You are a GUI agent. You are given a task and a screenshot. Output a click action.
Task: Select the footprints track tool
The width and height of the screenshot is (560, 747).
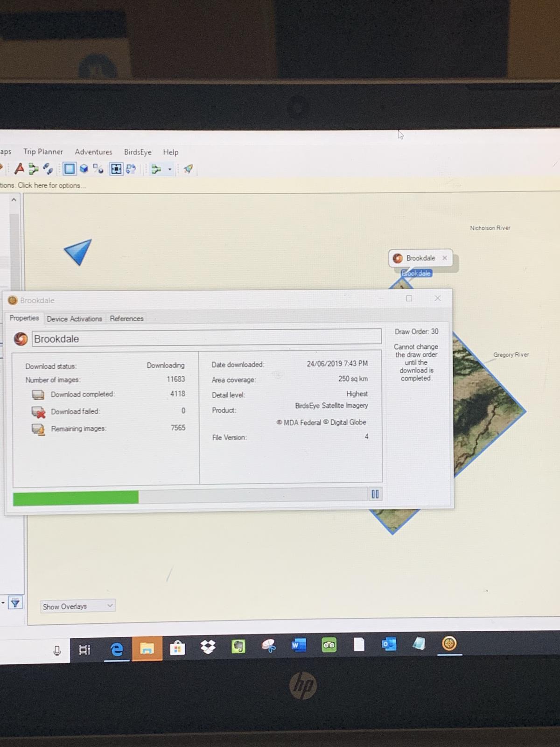pos(48,169)
